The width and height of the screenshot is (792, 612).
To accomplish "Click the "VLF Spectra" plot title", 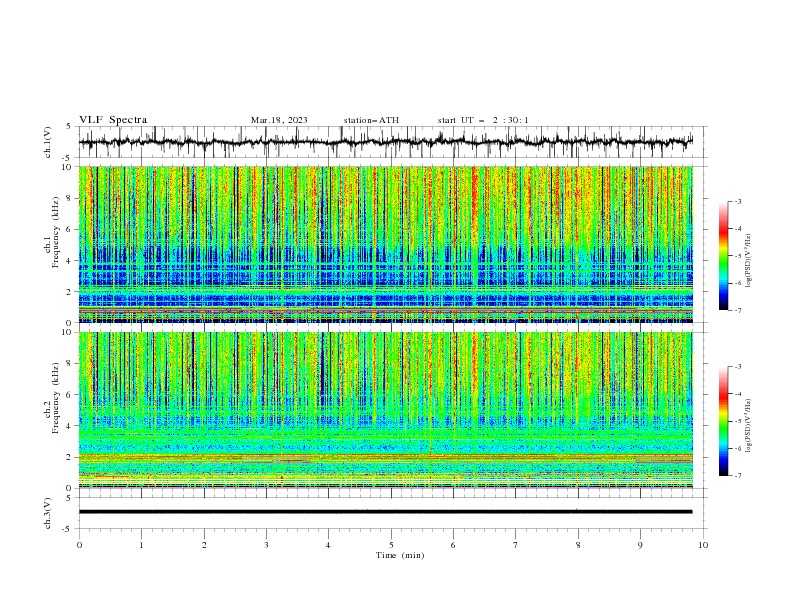I will (113, 120).
